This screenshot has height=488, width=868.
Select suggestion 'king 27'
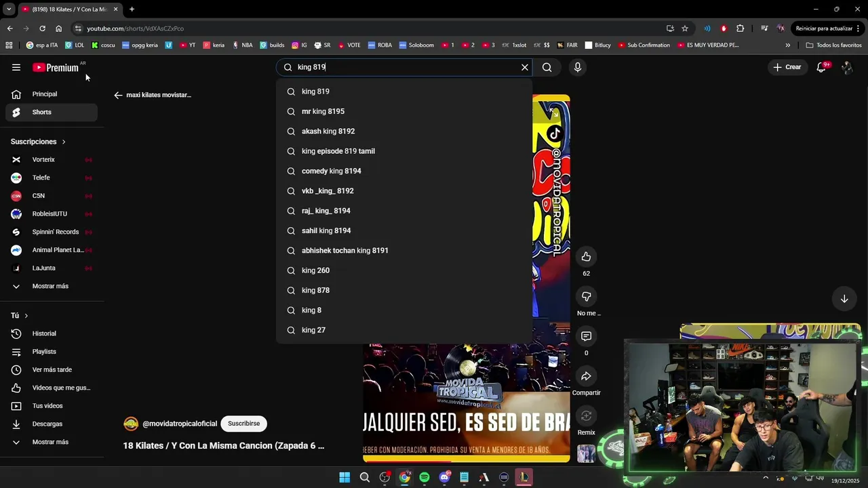tap(404, 330)
